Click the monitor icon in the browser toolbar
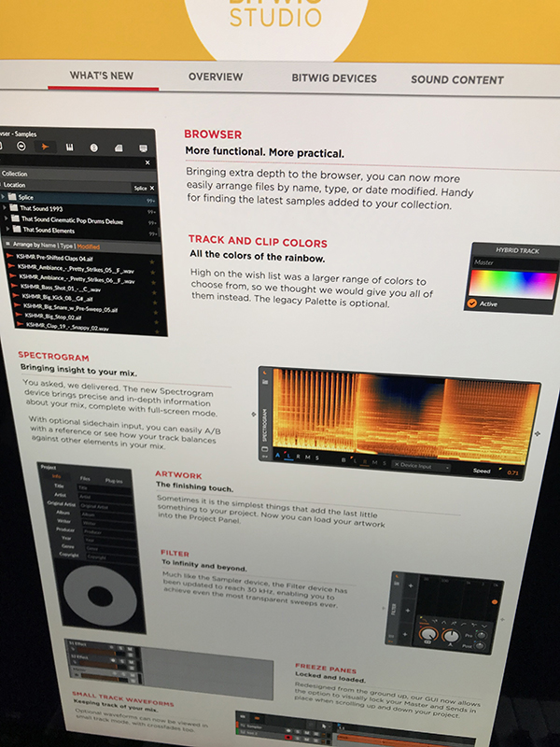The image size is (560, 747). [x=144, y=148]
